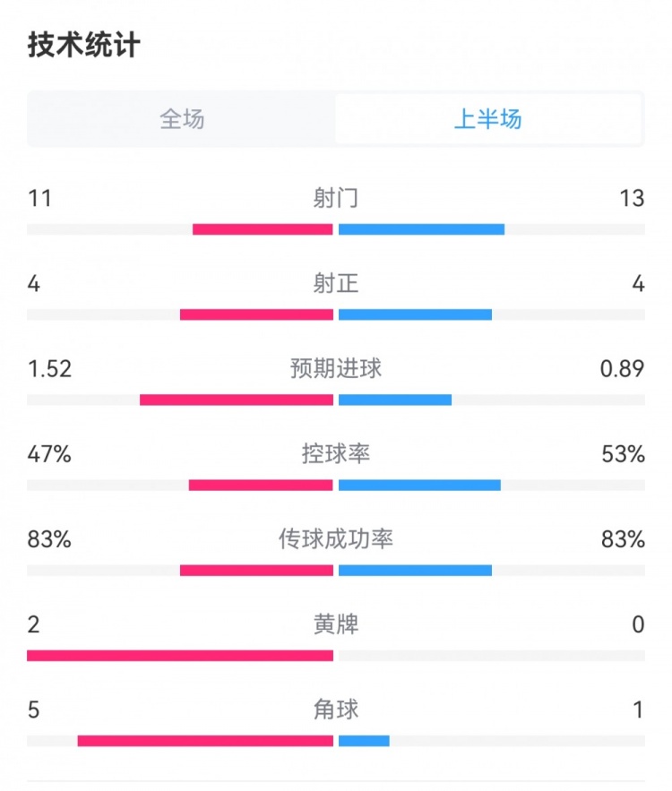Click the 控球率 stat label
Screen dimensions: 672x791
coord(336,454)
